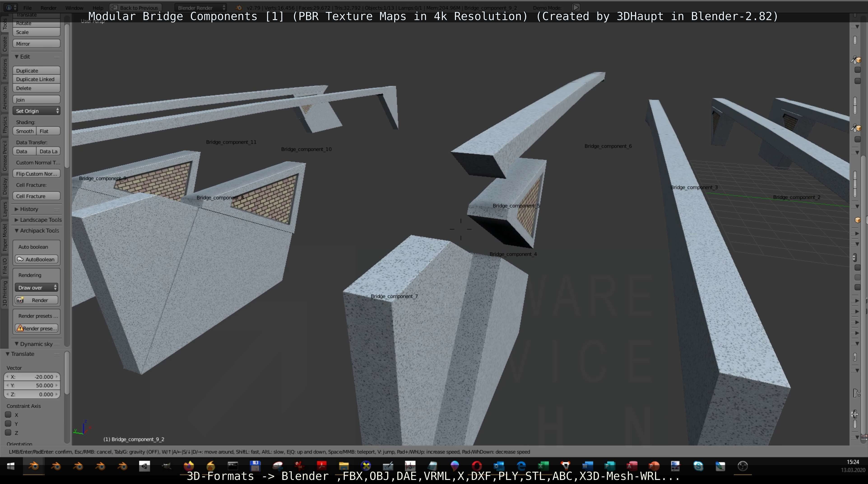Click the Back to Previous arrow icon
This screenshot has height=484, width=868.
click(x=115, y=7)
